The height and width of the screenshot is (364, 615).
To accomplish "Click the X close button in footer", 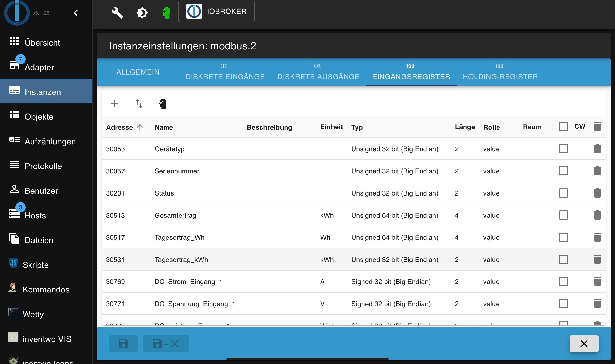I will 584,343.
